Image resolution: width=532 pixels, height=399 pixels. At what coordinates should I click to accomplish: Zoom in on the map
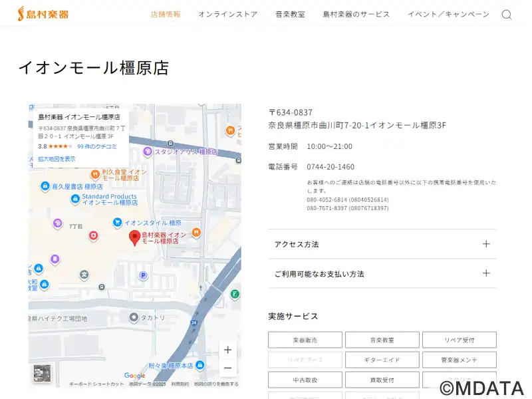pyautogui.click(x=228, y=350)
